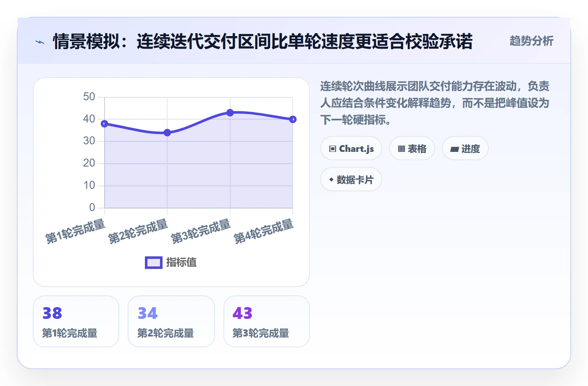Screen dimensions: 588x386
Task: Click the y-axis value 50
Action: (x=89, y=97)
